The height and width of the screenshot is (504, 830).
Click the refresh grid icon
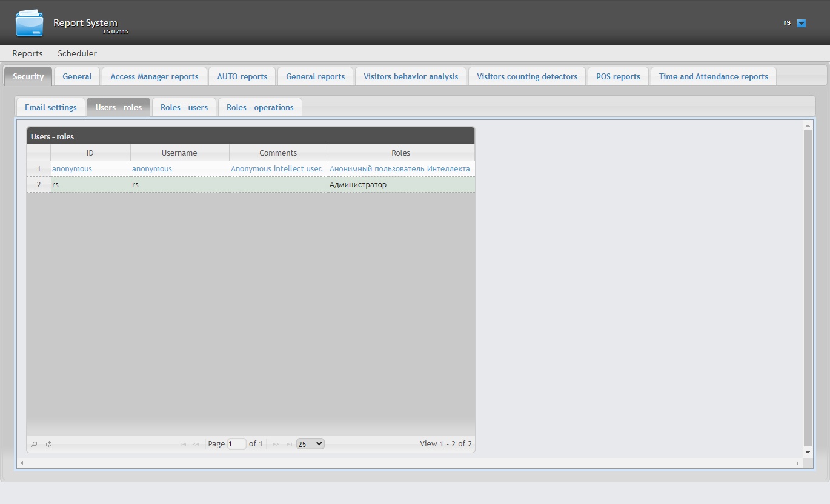(x=48, y=444)
